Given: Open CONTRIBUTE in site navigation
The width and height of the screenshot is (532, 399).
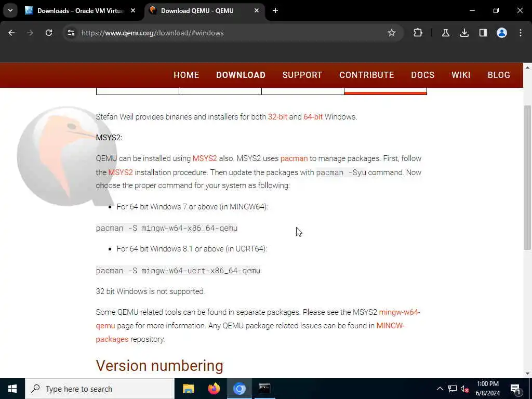Looking at the screenshot, I should [x=367, y=75].
